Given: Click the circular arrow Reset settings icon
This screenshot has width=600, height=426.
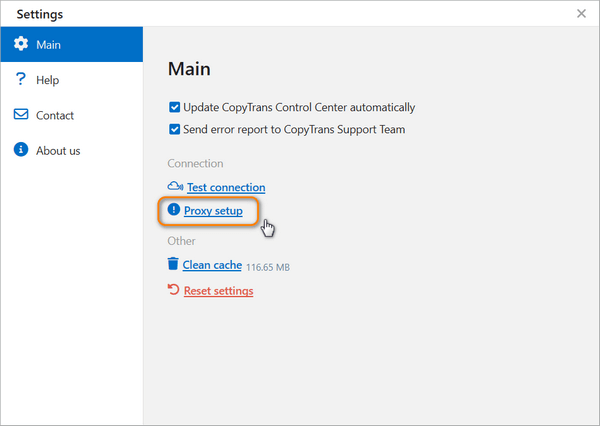Looking at the screenshot, I should point(173,289).
